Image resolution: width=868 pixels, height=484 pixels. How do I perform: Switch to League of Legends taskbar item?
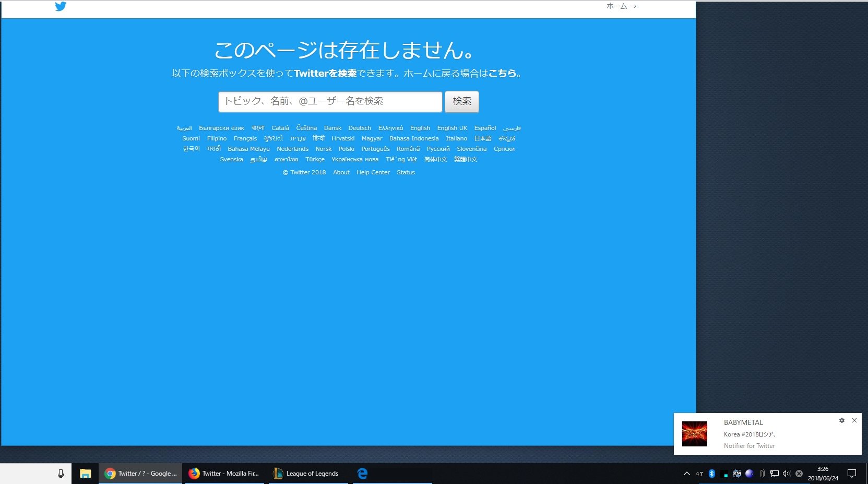[308, 474]
